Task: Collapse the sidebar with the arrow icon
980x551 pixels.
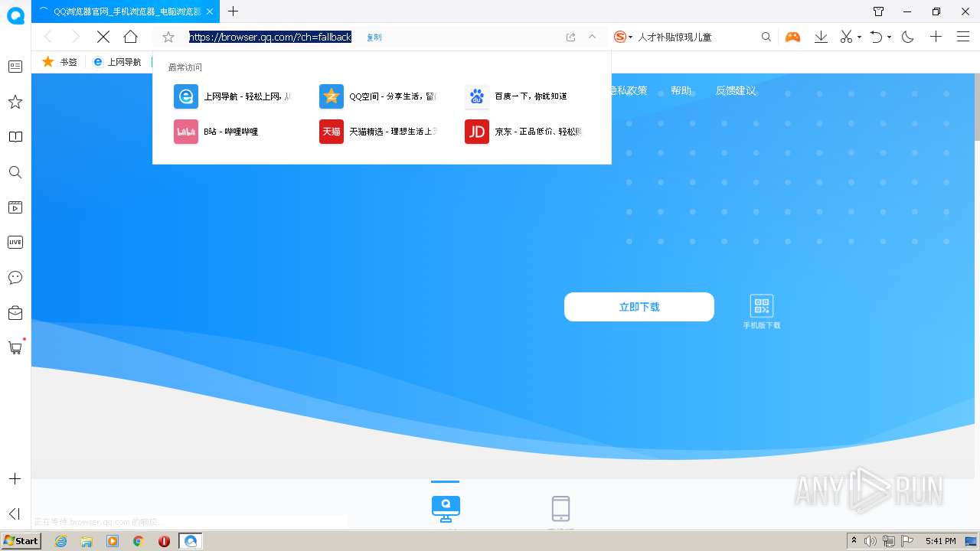Action: click(x=15, y=514)
